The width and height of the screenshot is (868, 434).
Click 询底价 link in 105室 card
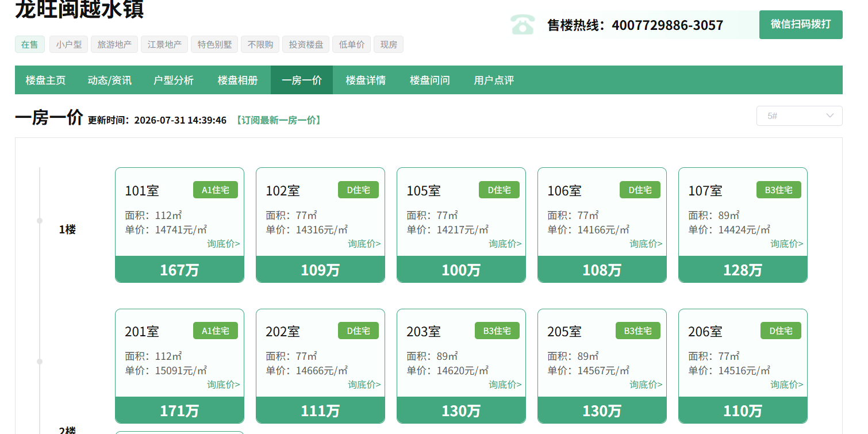coord(505,244)
